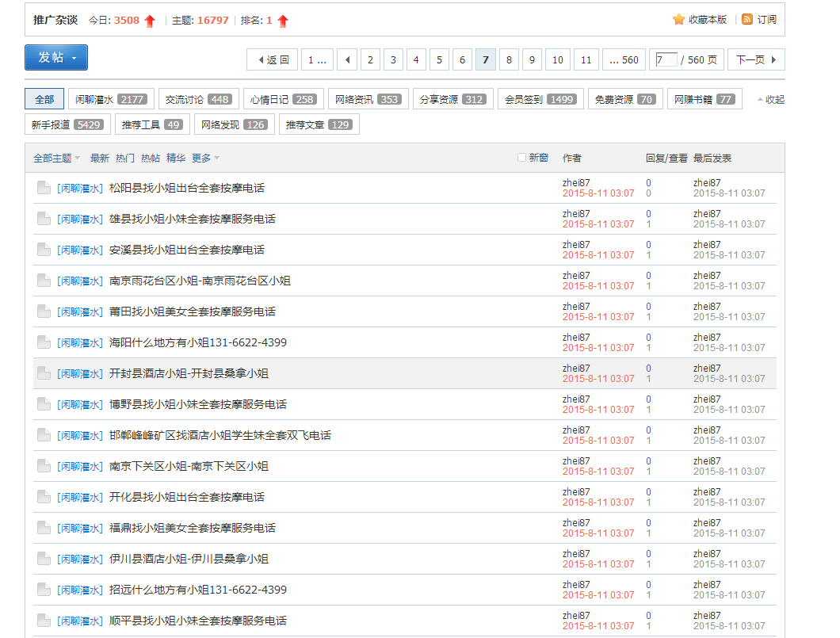
Task: Click the red up arrow beside 今日 count
Action: point(150,21)
